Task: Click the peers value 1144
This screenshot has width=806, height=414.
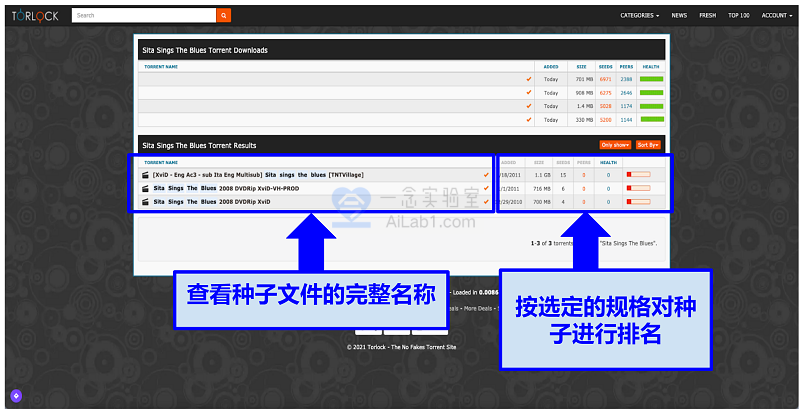Action: tap(626, 120)
